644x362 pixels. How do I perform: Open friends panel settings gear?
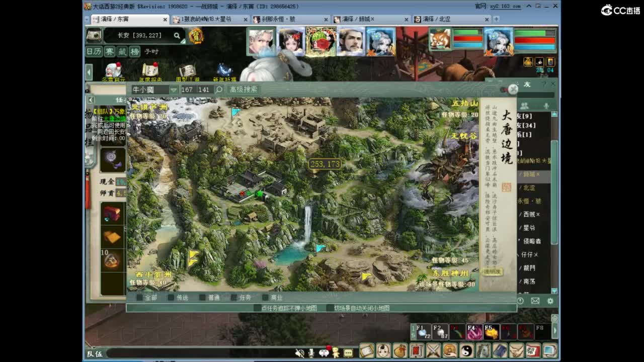550,301
